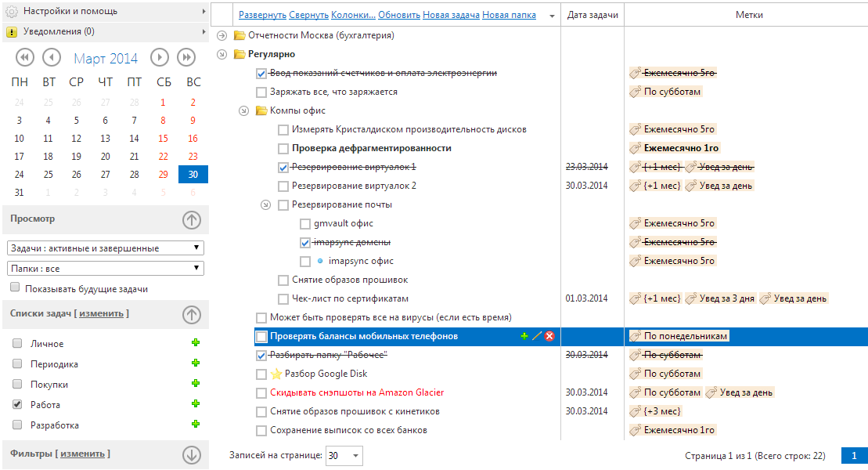The height and width of the screenshot is (470, 868).
Task: Click tag icon of {+3 мес} label
Action: tap(636, 411)
